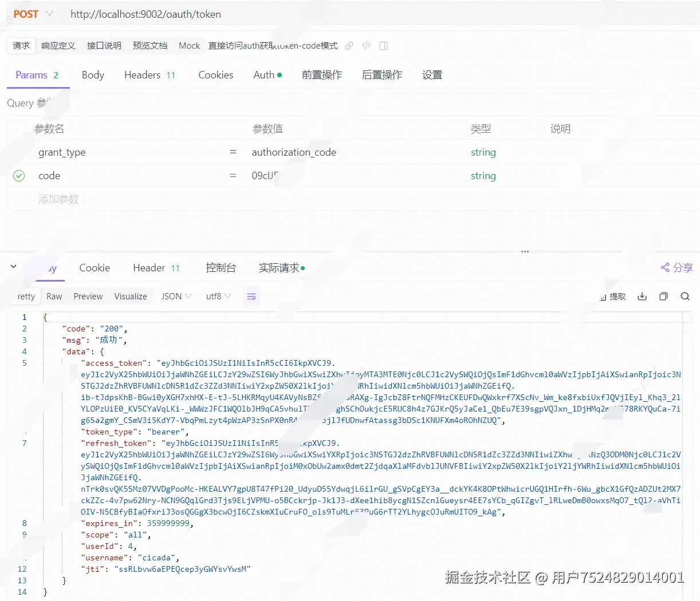Click the 09clJF code value cell

(x=265, y=176)
